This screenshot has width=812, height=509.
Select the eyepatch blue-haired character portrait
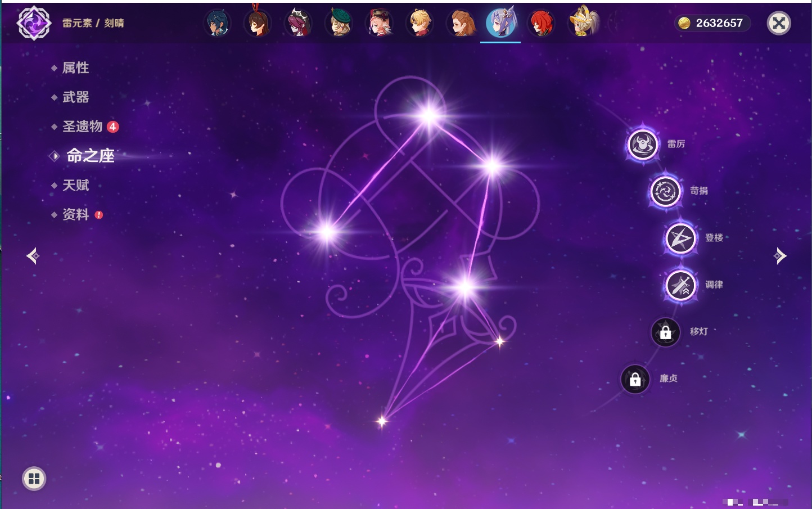tap(217, 23)
